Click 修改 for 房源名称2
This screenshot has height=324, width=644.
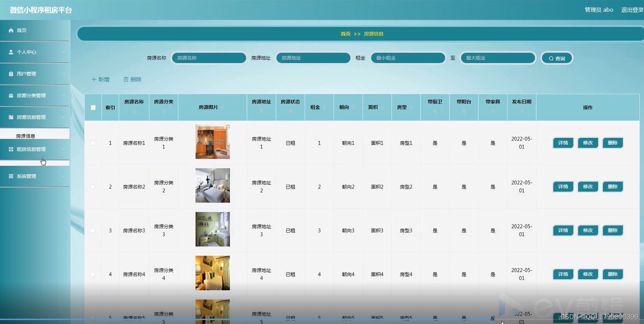(x=588, y=187)
